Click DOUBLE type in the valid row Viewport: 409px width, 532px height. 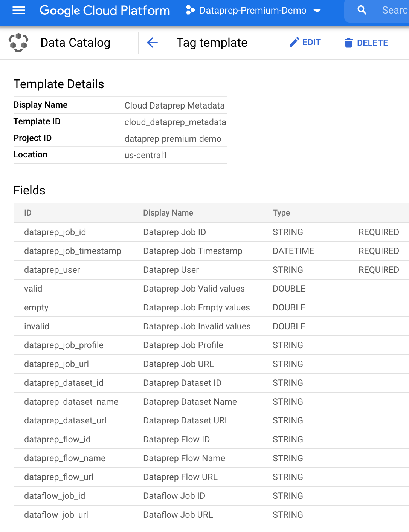coord(289,289)
